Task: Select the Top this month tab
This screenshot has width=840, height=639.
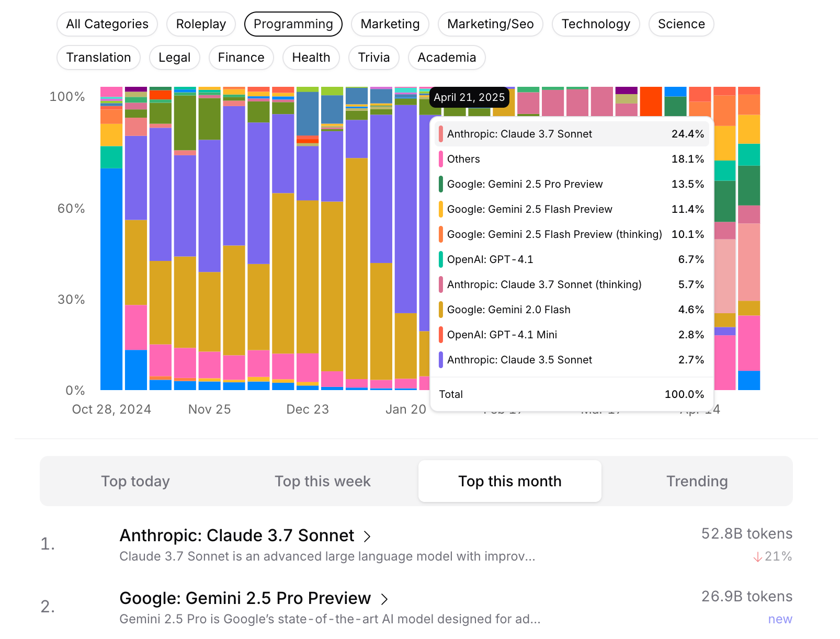Action: [x=509, y=481]
